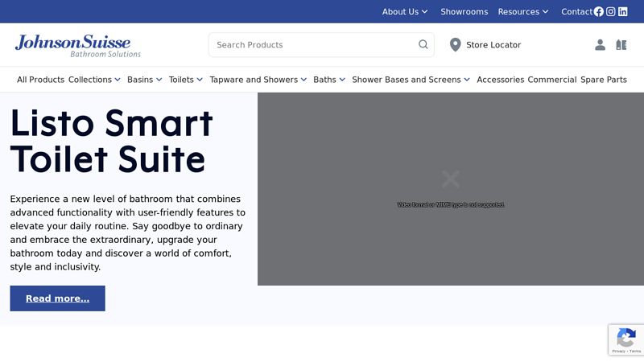Open the Commercial category
The width and height of the screenshot is (644, 362).
552,80
